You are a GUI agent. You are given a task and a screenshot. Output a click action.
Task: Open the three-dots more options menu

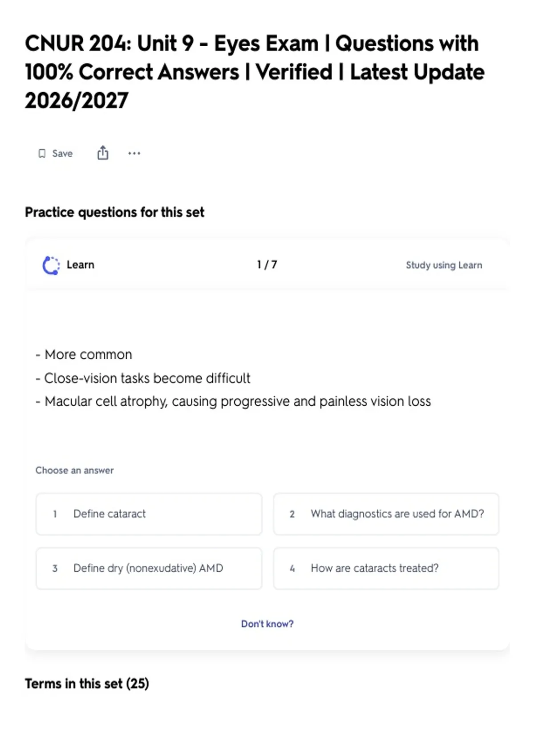[x=134, y=153]
